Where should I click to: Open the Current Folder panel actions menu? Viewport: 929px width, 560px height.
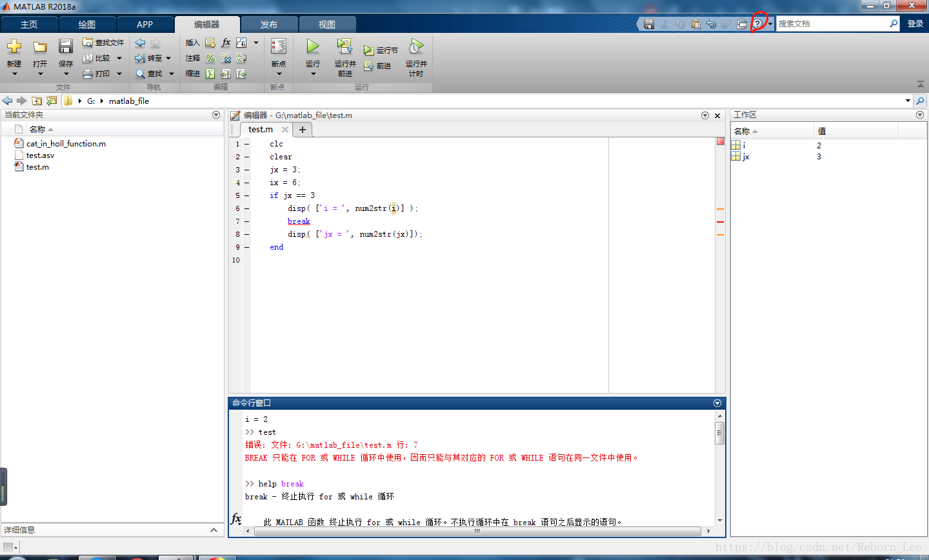point(216,115)
